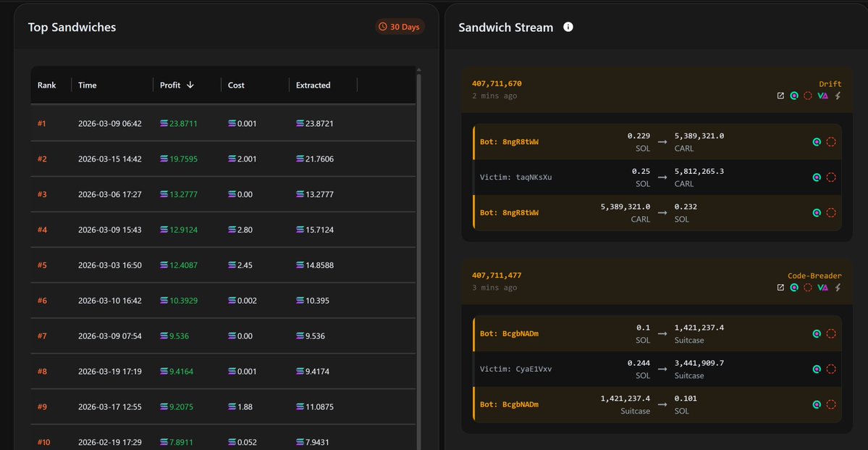Click extracted value 14.8588
The height and width of the screenshot is (450, 868).
[319, 265]
